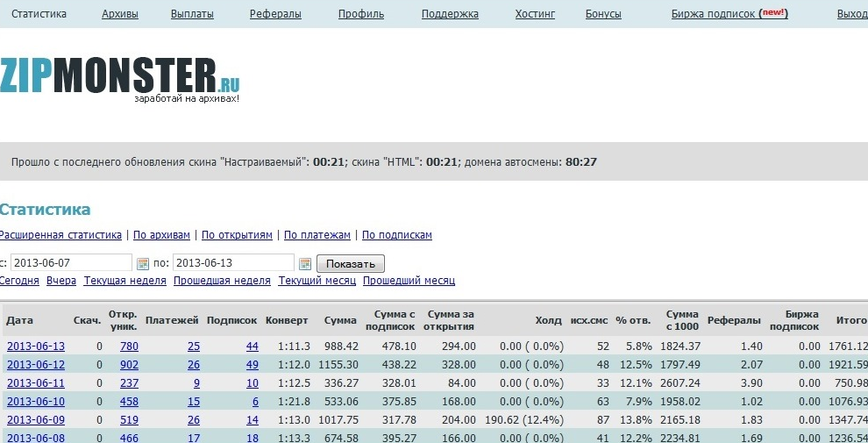Select the Сегодня quick range
Viewport: 868px width, 443px height.
pos(19,280)
